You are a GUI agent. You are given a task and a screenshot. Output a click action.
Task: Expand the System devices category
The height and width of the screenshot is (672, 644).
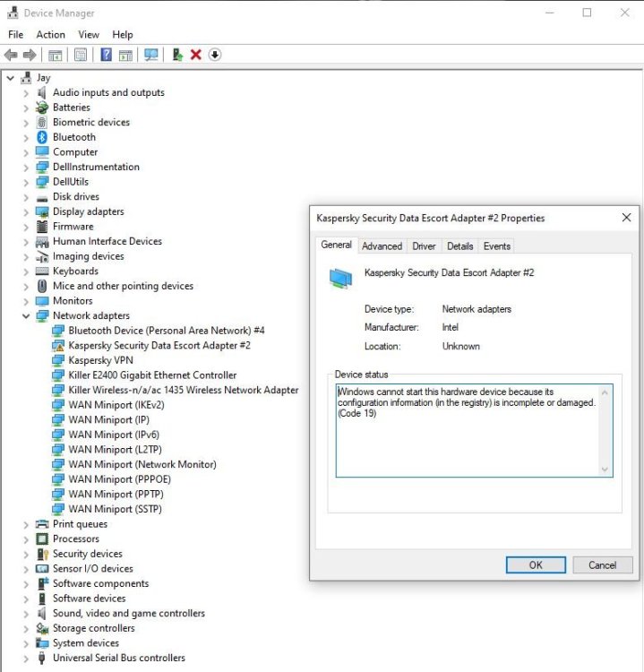(x=26, y=643)
